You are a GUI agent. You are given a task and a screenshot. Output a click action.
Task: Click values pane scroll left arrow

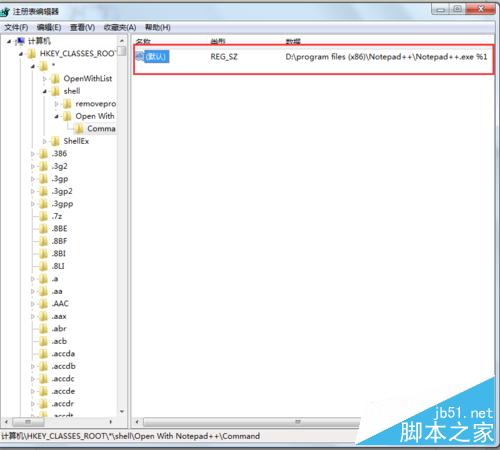click(x=137, y=422)
